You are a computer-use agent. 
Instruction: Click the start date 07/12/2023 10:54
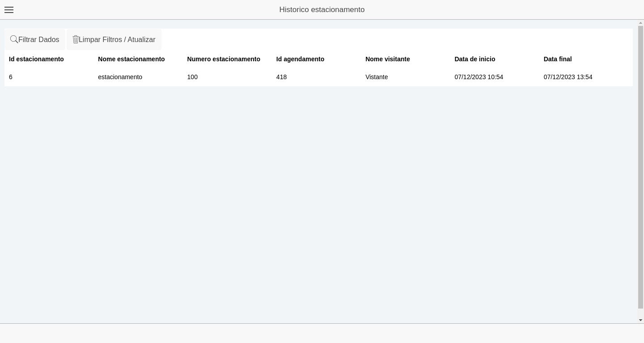(479, 77)
